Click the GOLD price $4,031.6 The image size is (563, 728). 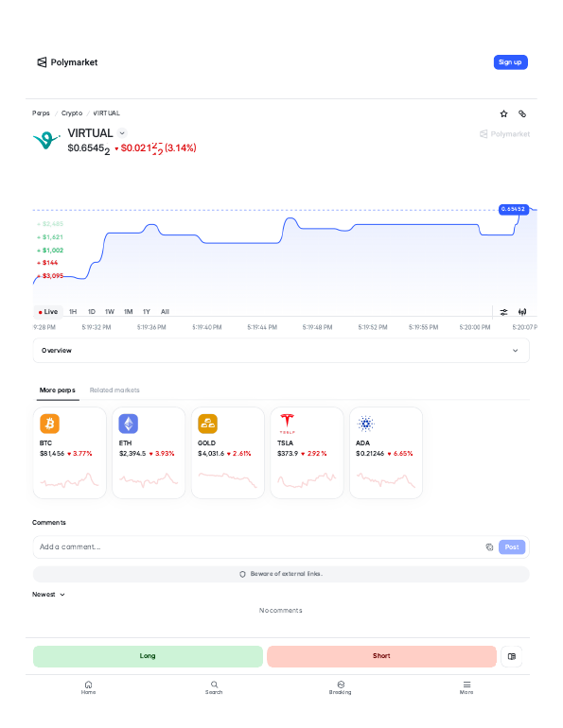[x=211, y=454]
